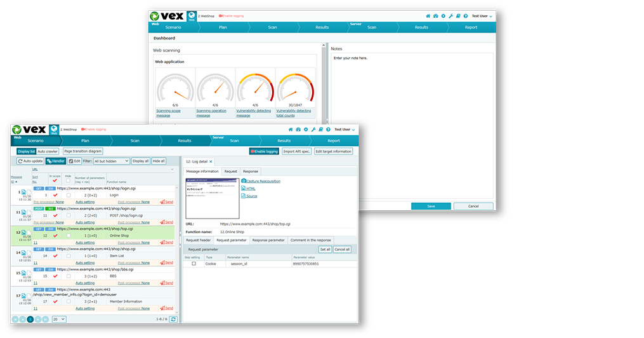
Task: Click into the Notes text area
Action: pos(412,126)
